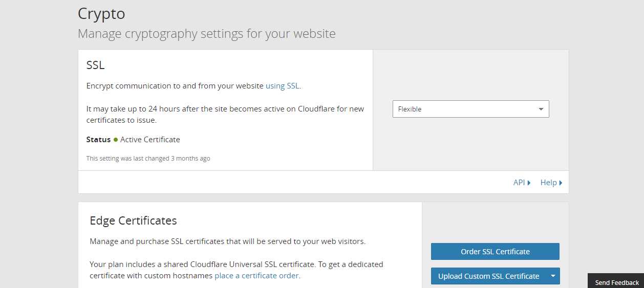Follow the "place a certificate order" link
This screenshot has width=644, height=288.
[x=256, y=276]
